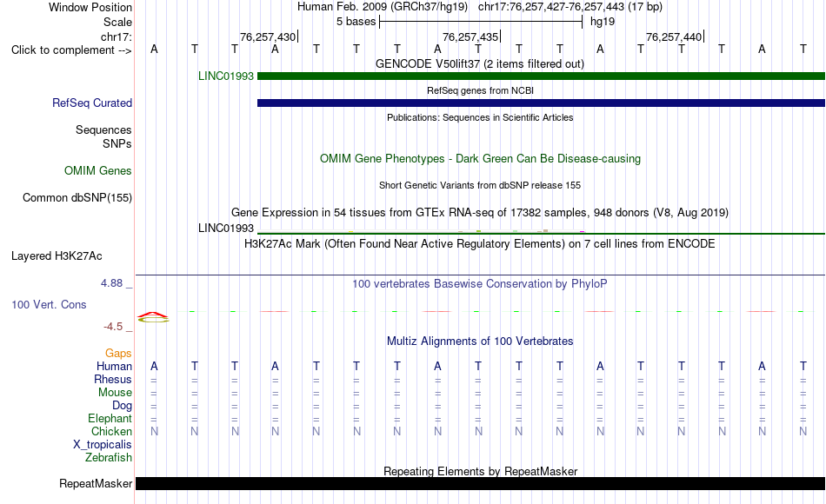Click the Window Position label

[x=90, y=7]
